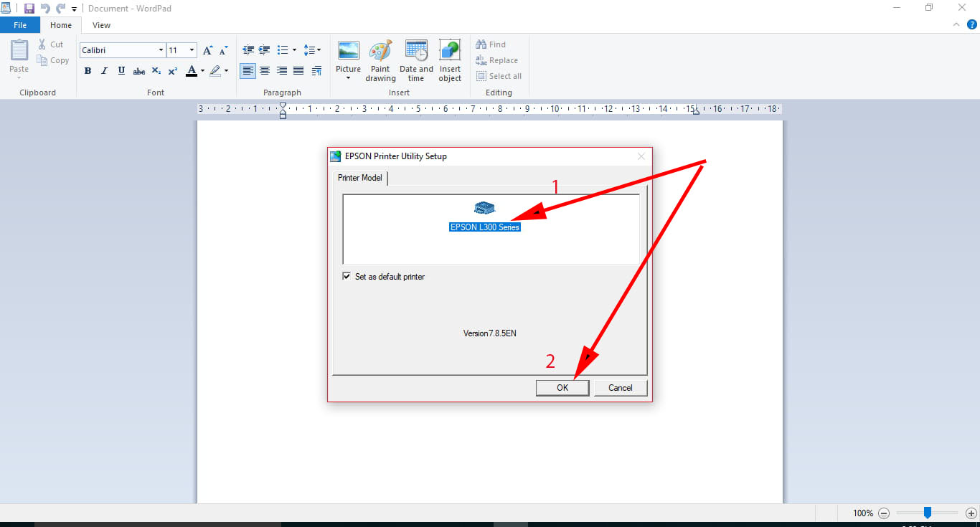Viewport: 980px width, 527px height.
Task: Click the Bold formatting icon
Action: [x=88, y=71]
